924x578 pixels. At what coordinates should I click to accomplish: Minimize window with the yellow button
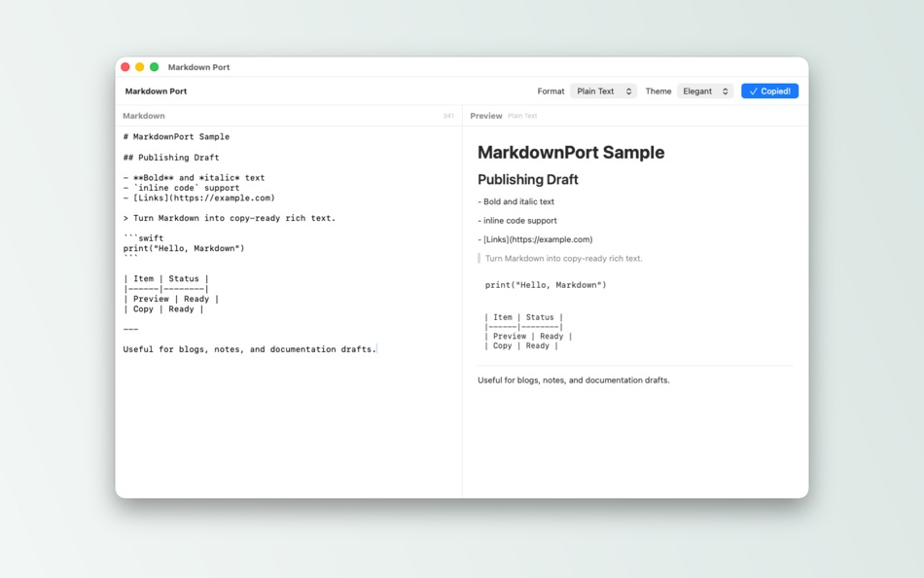tap(140, 67)
